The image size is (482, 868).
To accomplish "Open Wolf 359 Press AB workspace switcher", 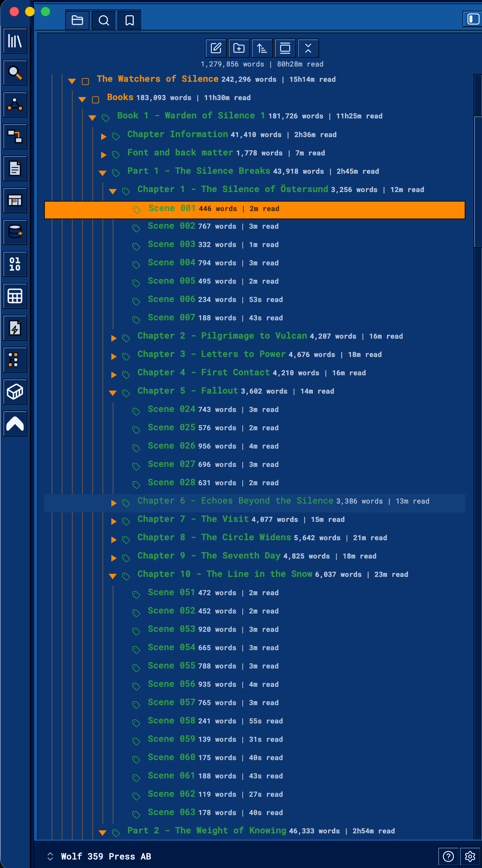I will 99,856.
